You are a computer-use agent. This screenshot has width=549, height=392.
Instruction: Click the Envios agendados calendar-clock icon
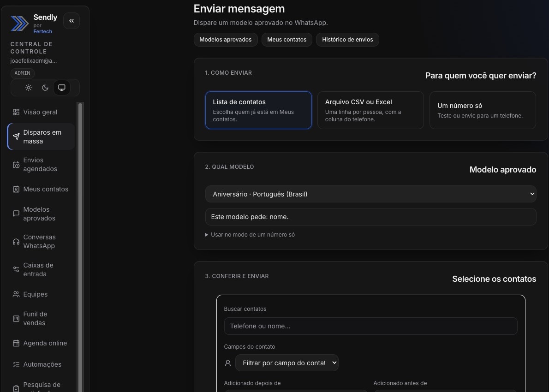click(16, 165)
